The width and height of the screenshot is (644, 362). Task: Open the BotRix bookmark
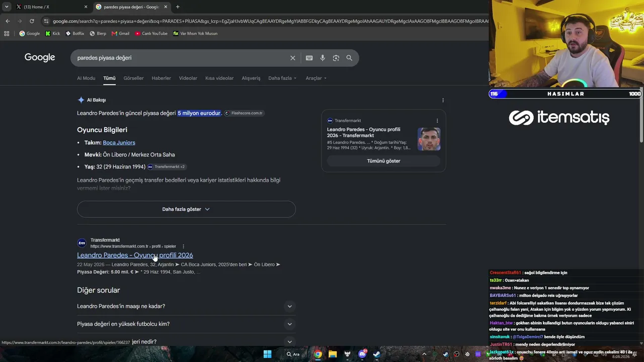(x=75, y=34)
